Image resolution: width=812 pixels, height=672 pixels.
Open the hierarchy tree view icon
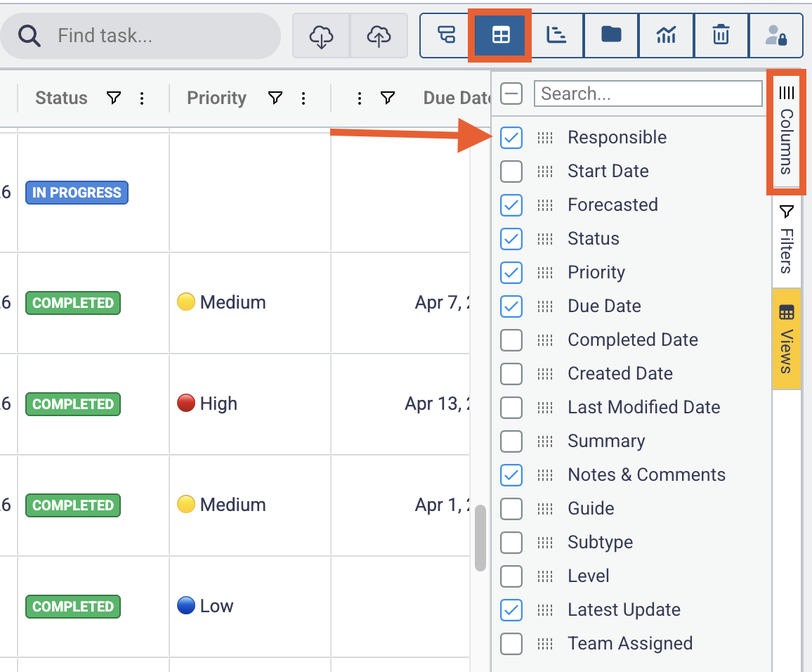point(446,35)
